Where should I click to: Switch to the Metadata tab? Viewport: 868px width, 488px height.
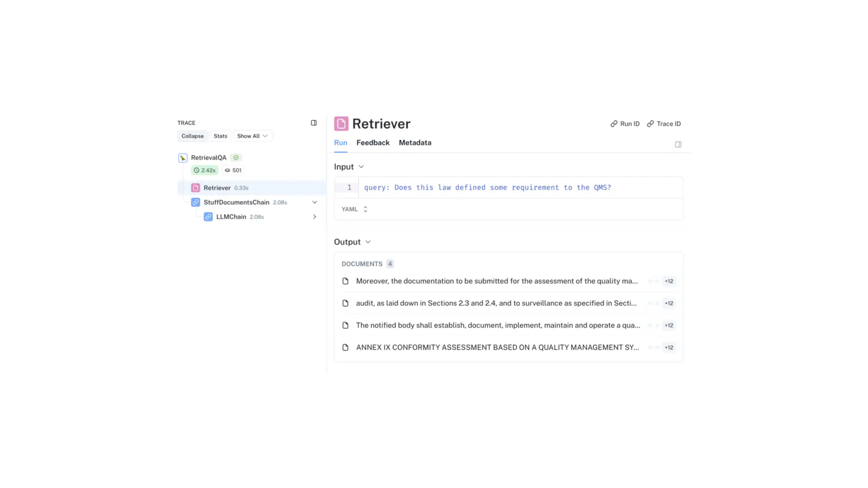click(x=415, y=142)
